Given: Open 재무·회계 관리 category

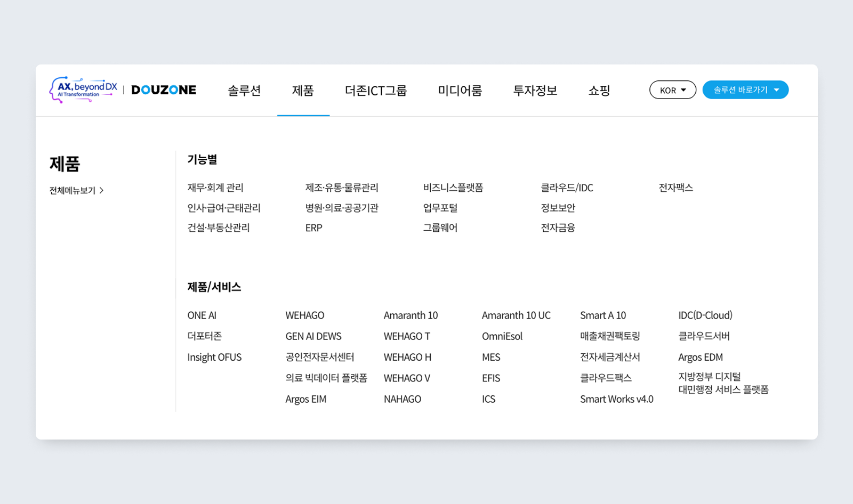Looking at the screenshot, I should click(215, 188).
